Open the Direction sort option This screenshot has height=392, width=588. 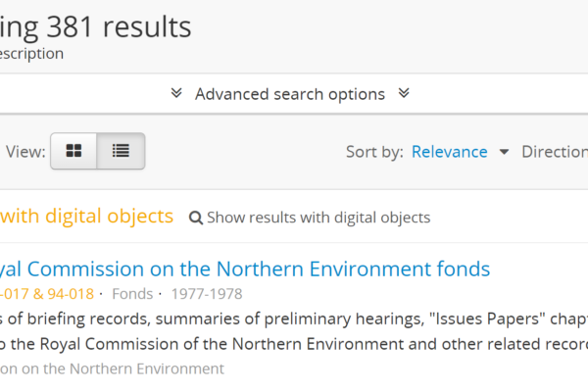click(x=555, y=152)
